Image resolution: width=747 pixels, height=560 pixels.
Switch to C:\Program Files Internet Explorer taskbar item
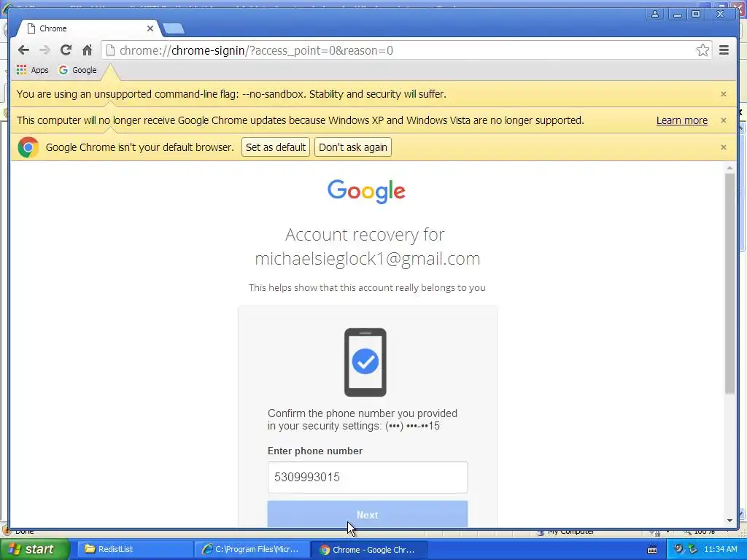click(x=252, y=549)
